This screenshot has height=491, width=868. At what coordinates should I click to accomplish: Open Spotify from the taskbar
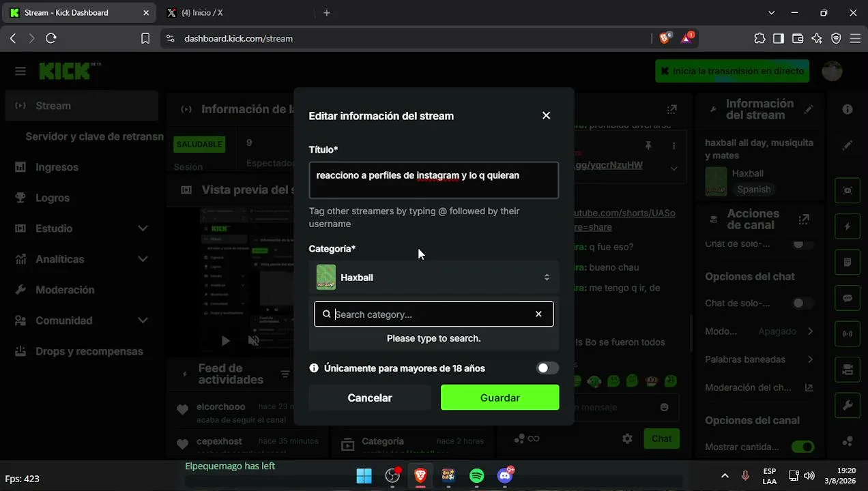(x=476, y=476)
